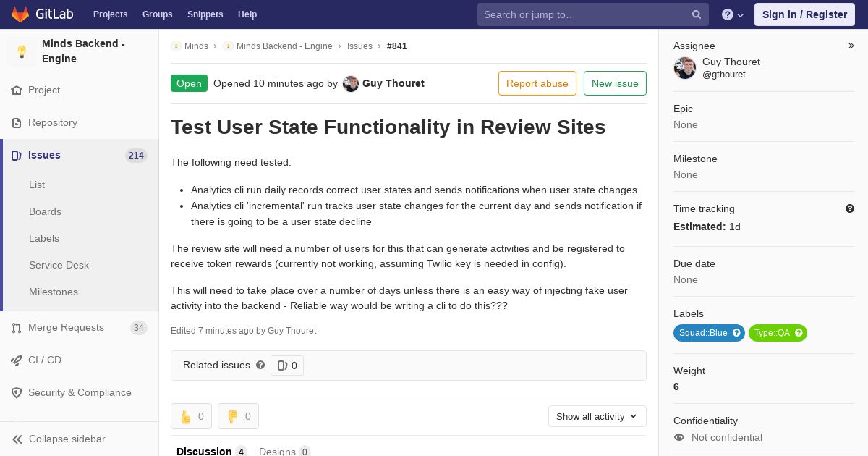868x456 pixels.
Task: Click the CI / CD rocket icon
Action: point(17,360)
